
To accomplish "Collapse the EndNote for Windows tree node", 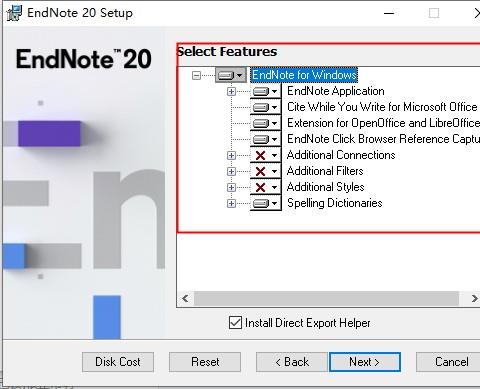I will pyautogui.click(x=197, y=75).
